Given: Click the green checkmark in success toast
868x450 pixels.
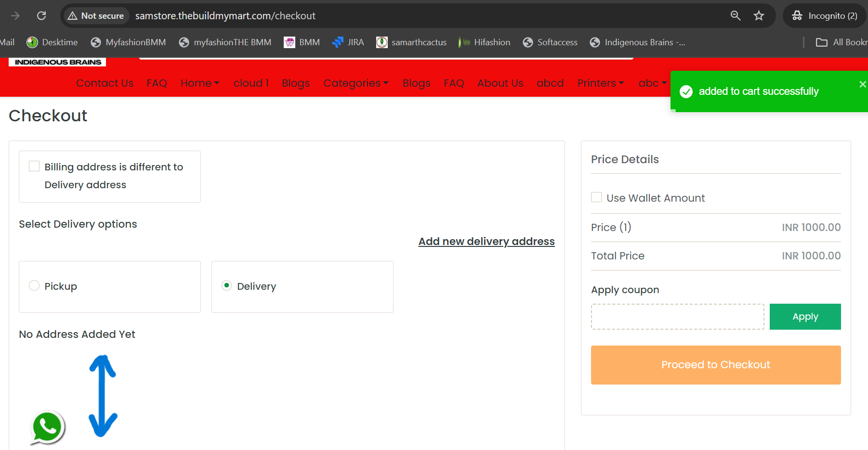Looking at the screenshot, I should 686,91.
